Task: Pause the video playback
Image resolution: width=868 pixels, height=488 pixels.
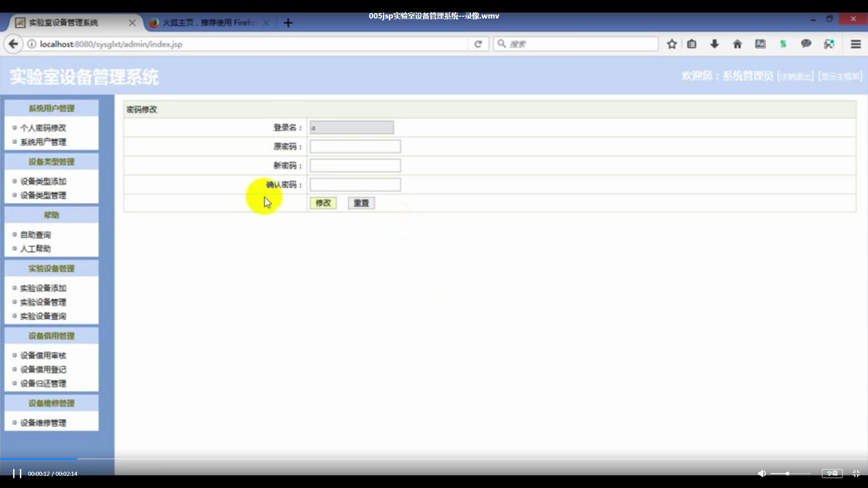Action: (17, 473)
